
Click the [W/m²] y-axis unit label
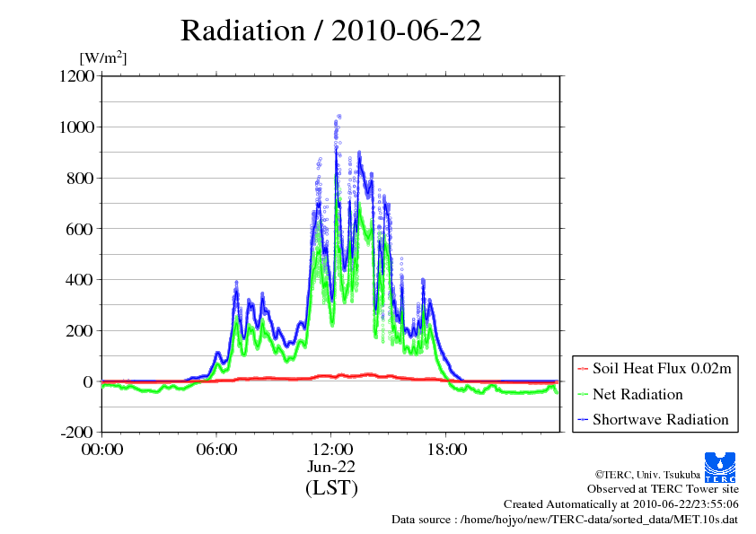pos(103,57)
